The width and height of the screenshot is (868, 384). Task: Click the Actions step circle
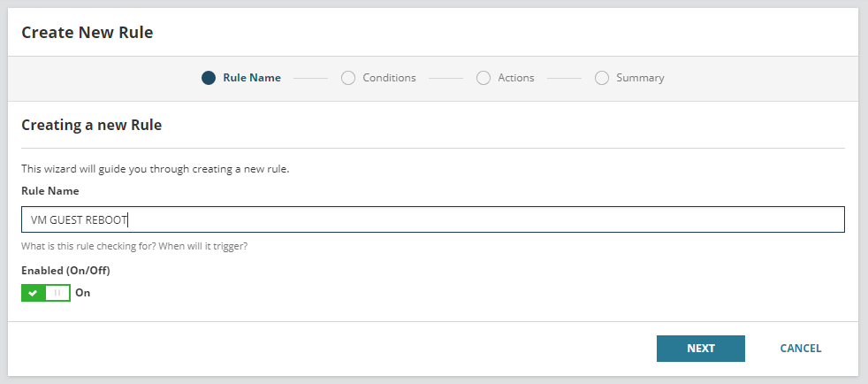click(483, 78)
